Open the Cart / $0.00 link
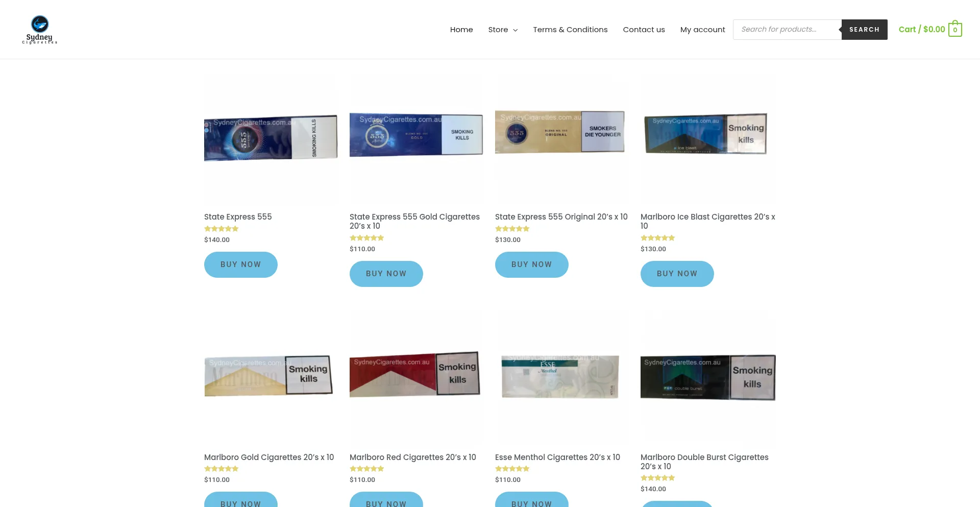 pyautogui.click(x=922, y=30)
